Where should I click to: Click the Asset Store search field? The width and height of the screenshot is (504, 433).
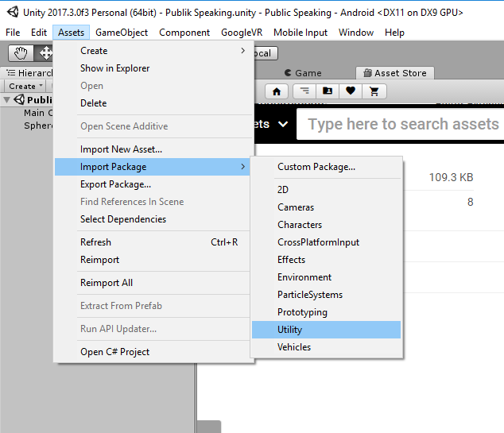click(400, 124)
